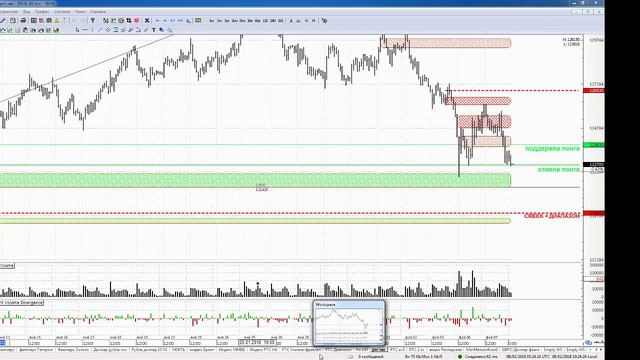The height and width of the screenshot is (360, 640).
Task: Click the icon at the toolbar's far right end
Action: (324, 20)
